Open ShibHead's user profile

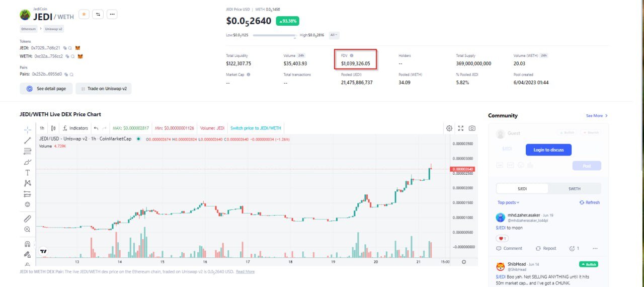(x=517, y=264)
